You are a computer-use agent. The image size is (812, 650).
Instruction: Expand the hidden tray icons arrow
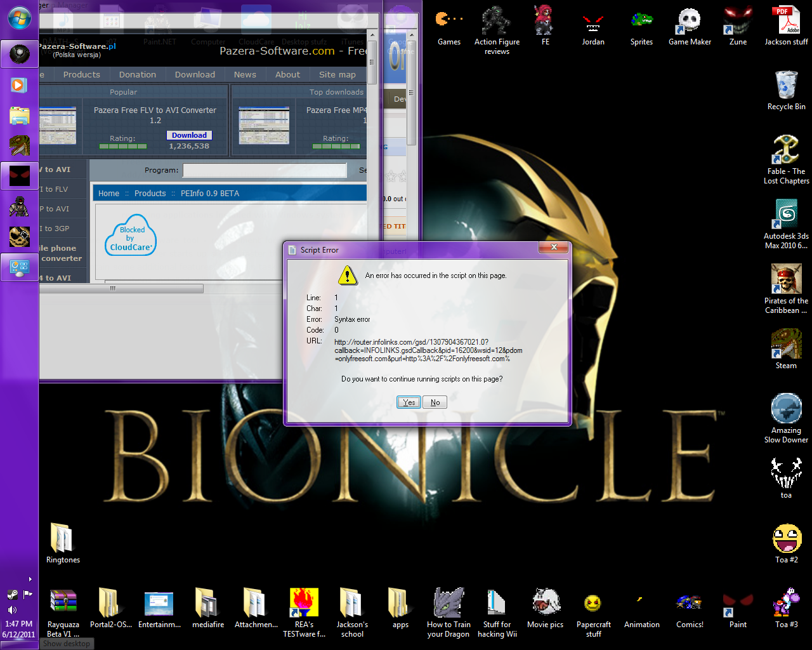pyautogui.click(x=30, y=580)
